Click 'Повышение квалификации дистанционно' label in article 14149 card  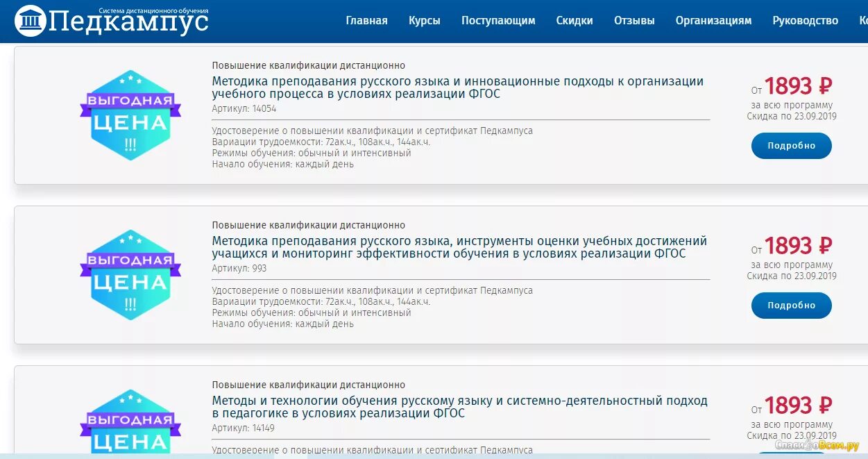(309, 385)
